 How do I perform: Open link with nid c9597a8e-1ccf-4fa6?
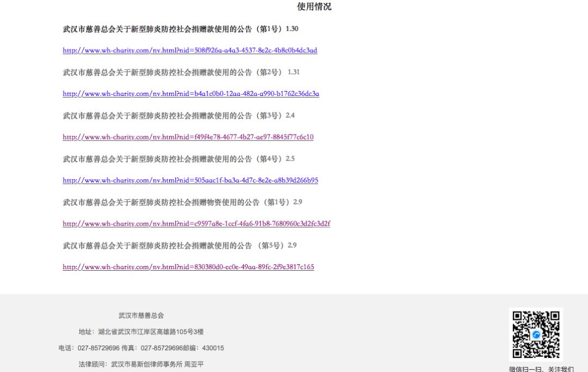pyautogui.click(x=197, y=223)
